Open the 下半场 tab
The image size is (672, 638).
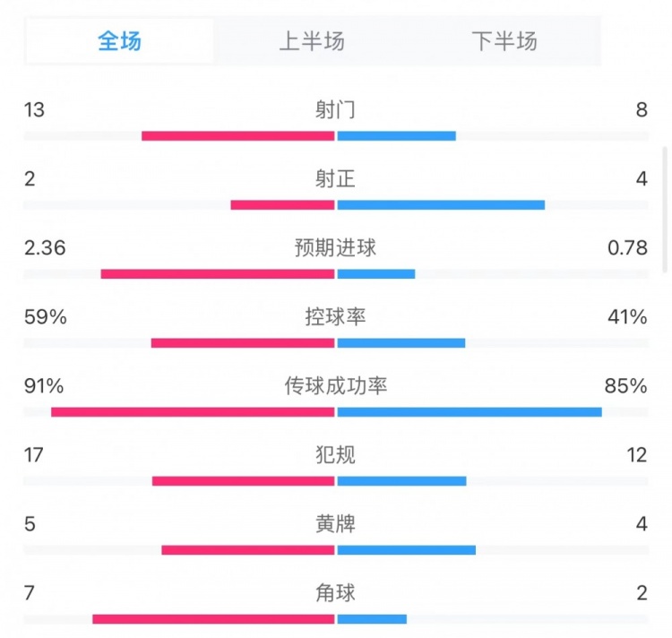(x=504, y=41)
